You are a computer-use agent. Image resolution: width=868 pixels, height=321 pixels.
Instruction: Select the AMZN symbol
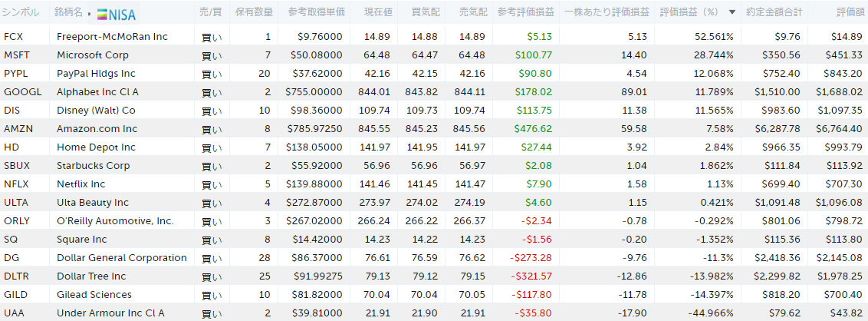click(18, 128)
